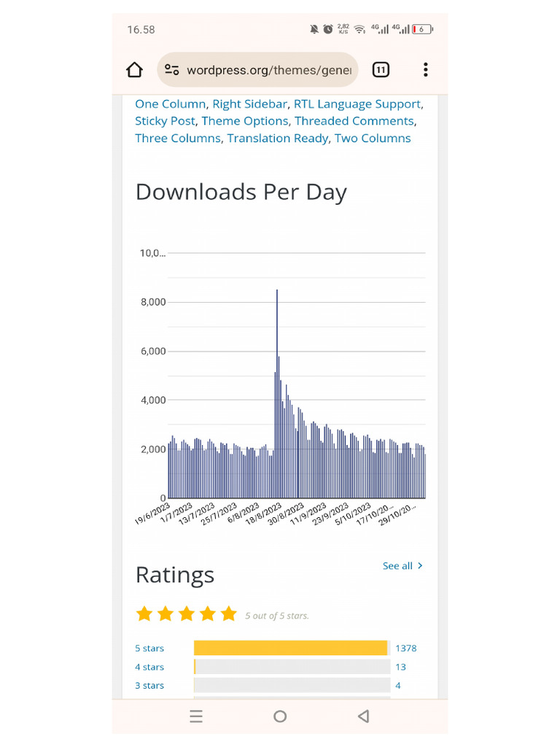Screen dimensions: 560x747
Task: Open the recent apps menu button
Action: [x=196, y=716]
